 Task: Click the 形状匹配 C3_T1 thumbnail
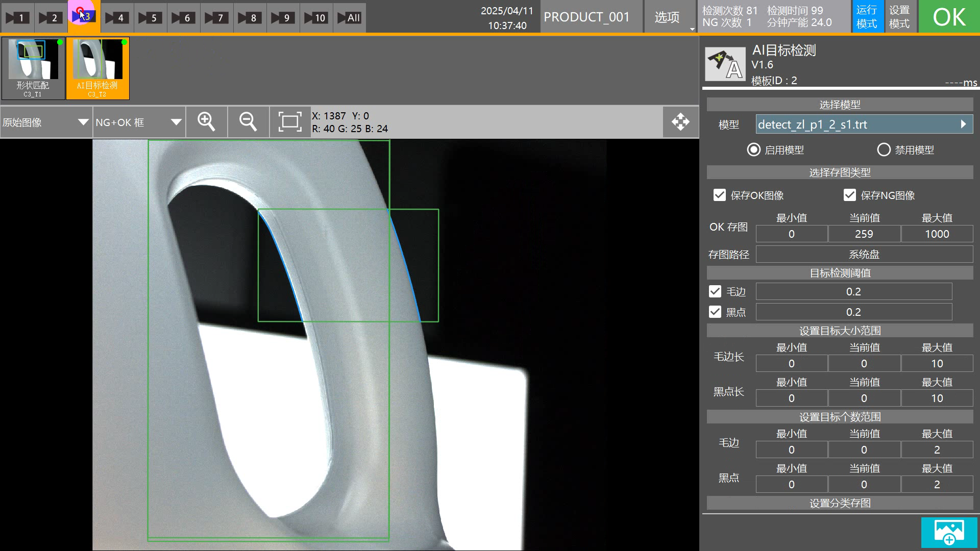pos(33,68)
